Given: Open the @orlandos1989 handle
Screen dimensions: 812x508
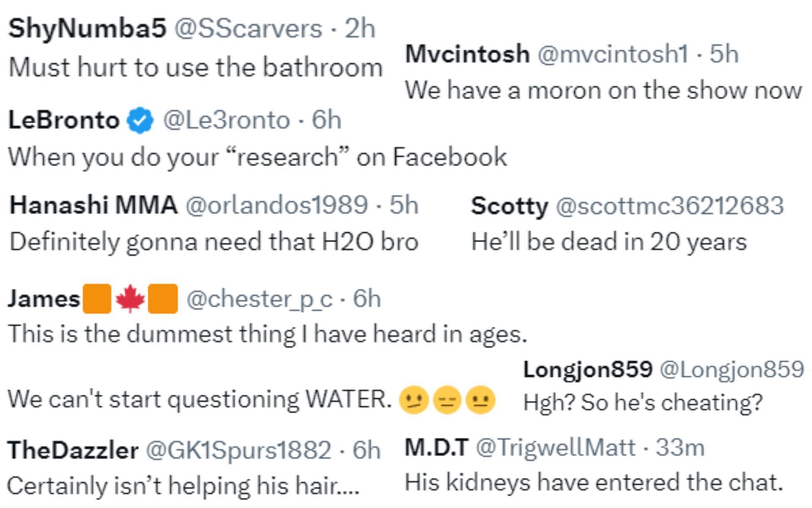Looking at the screenshot, I should [x=277, y=205].
